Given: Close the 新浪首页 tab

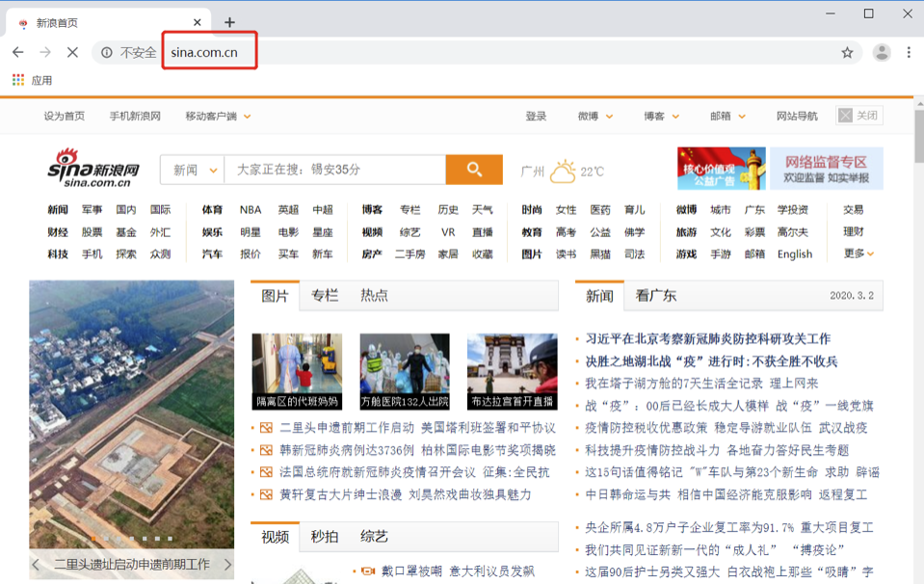Looking at the screenshot, I should [x=198, y=22].
